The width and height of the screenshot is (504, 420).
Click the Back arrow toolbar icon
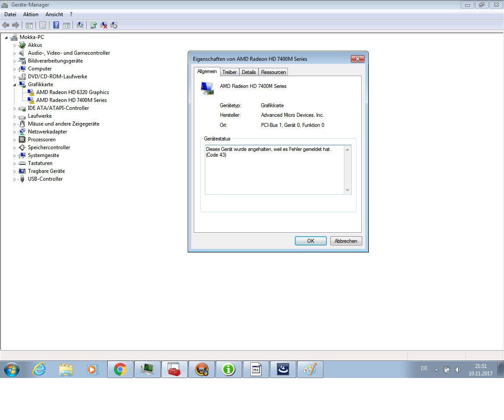click(6, 25)
